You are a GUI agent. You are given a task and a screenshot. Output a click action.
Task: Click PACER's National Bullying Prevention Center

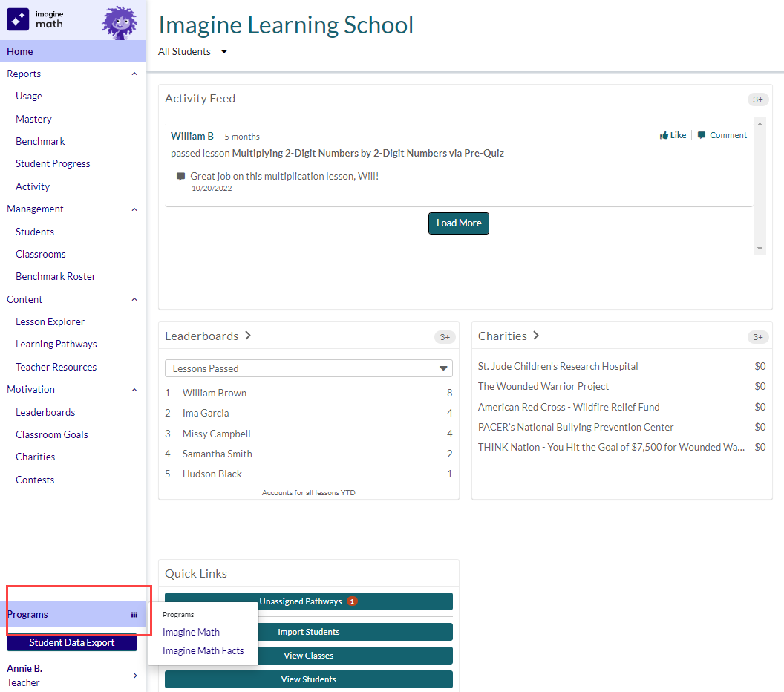click(575, 427)
